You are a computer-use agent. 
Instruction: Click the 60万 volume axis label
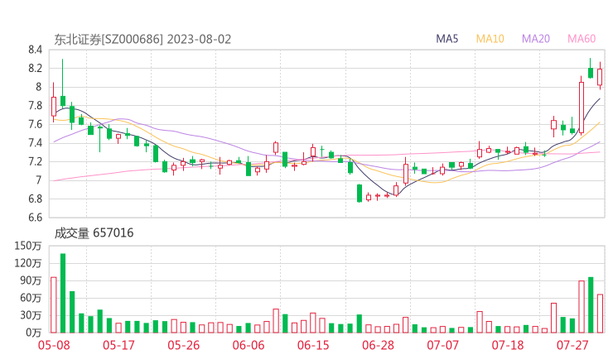(31, 298)
